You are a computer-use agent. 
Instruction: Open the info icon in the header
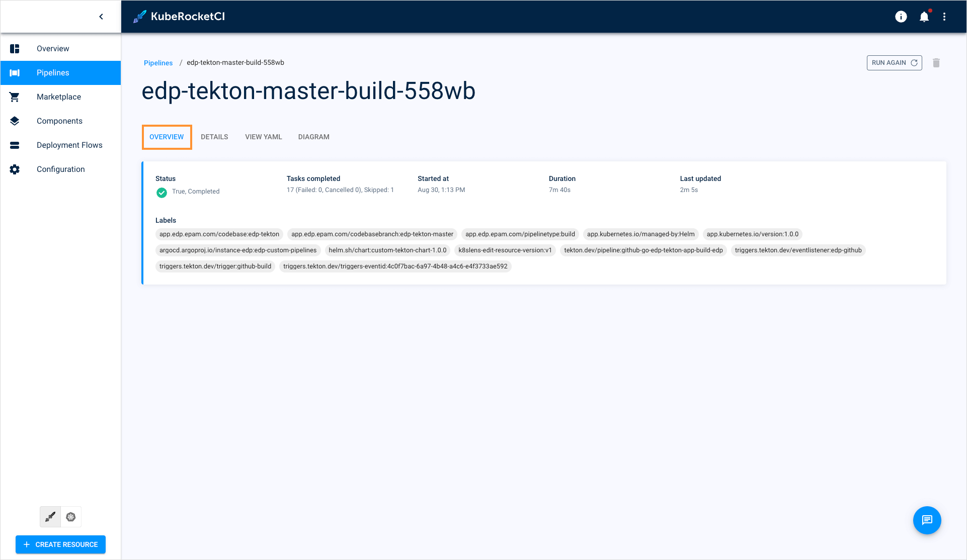[901, 17]
